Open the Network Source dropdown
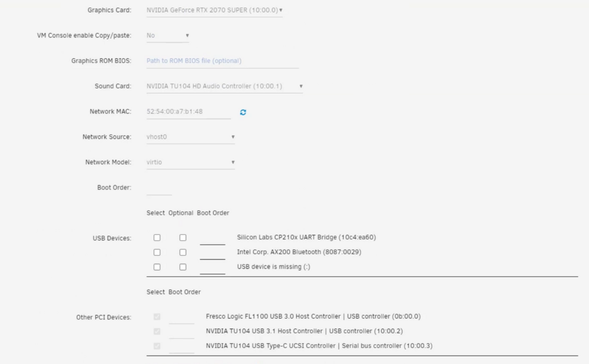 click(x=190, y=137)
